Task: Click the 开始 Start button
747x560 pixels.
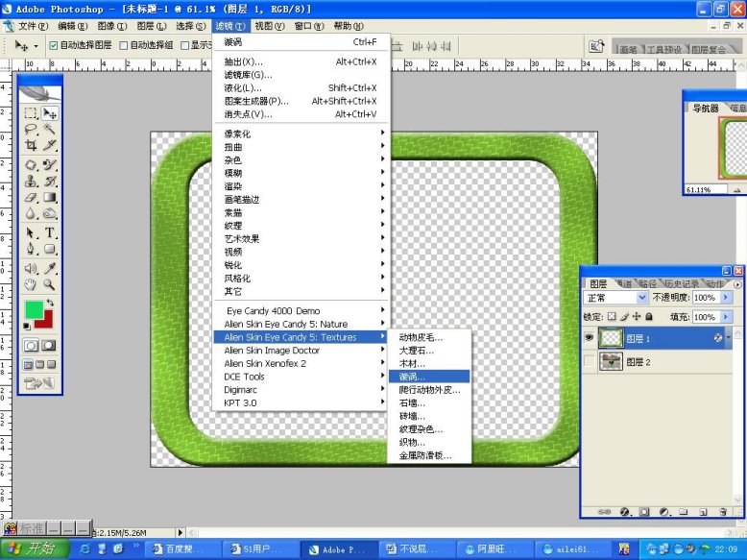Action: [35, 548]
